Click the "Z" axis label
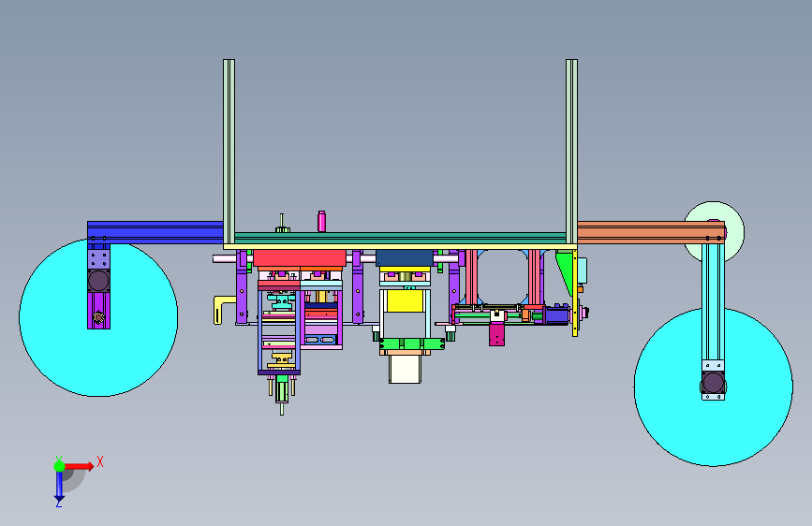 tap(58, 504)
